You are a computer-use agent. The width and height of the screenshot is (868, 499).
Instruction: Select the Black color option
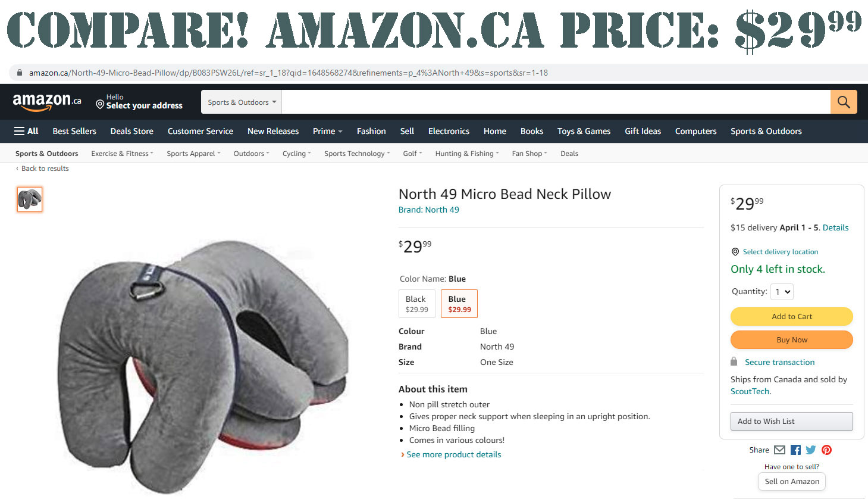coord(416,303)
